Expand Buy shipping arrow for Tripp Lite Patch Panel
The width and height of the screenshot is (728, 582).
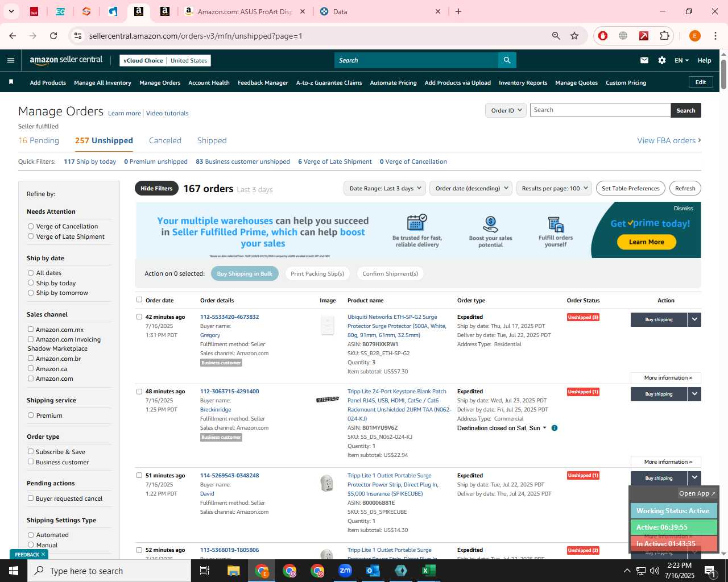coord(694,394)
